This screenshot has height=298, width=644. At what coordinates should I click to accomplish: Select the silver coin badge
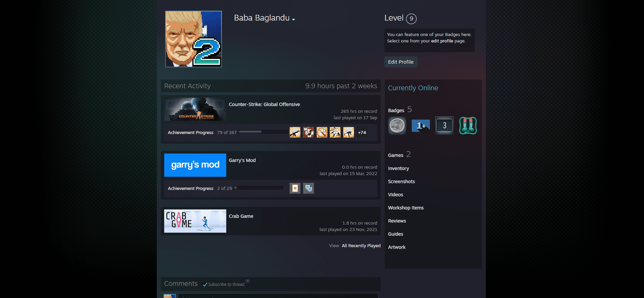397,126
